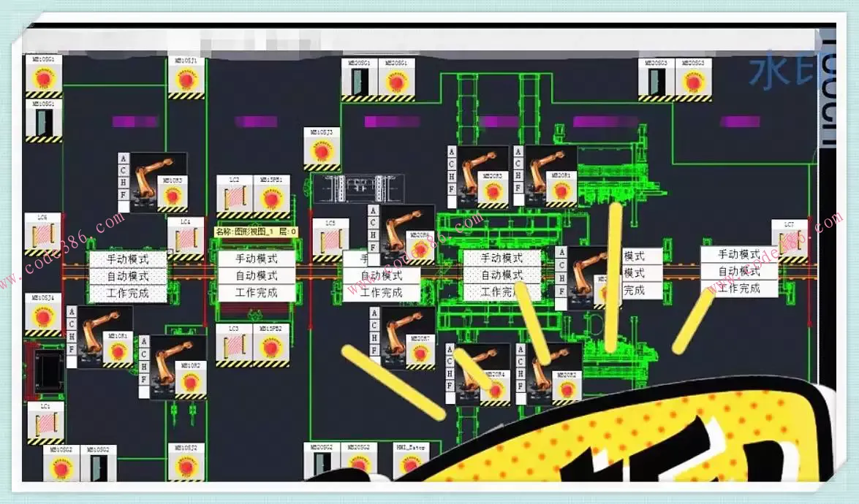Screen dimensions: 859x504
Task: Click the MB20SG1 safety door icon
Action: (360, 80)
